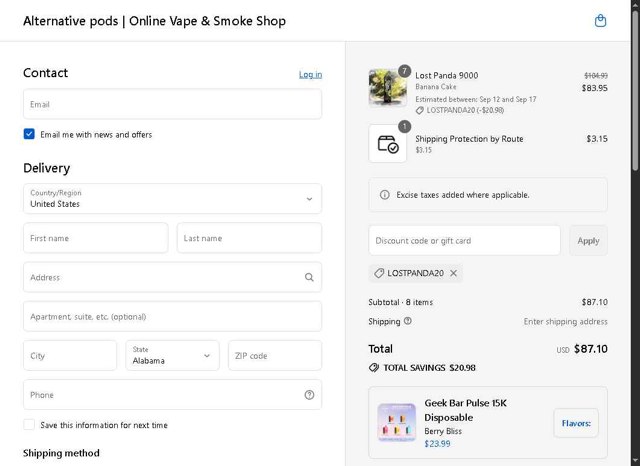Click the total savings tag icon

[373, 368]
